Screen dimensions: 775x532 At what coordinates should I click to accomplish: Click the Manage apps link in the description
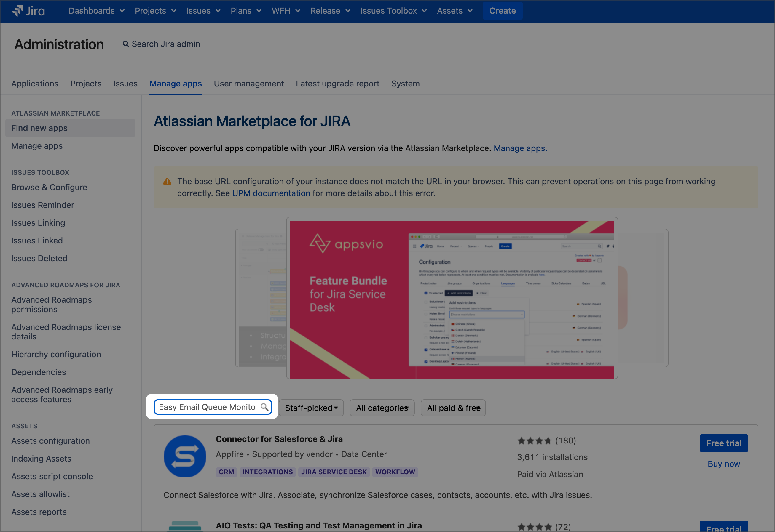point(520,148)
